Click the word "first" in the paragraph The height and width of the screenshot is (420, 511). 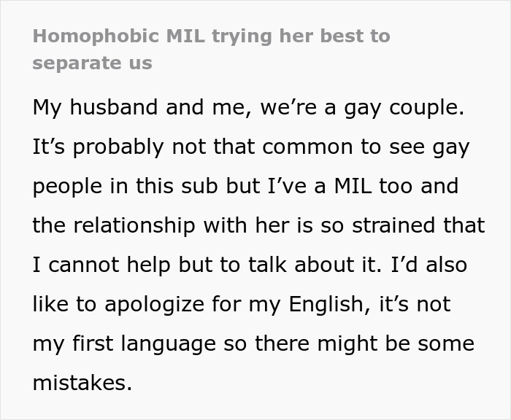[x=96, y=343]
